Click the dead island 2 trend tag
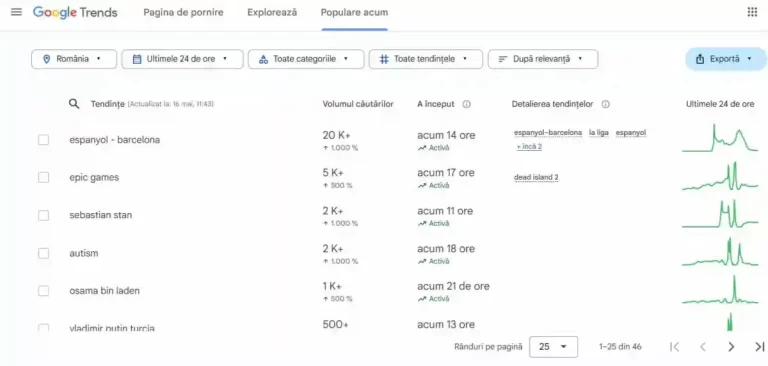Screen dimensions: 768x366 pyautogui.click(x=536, y=177)
